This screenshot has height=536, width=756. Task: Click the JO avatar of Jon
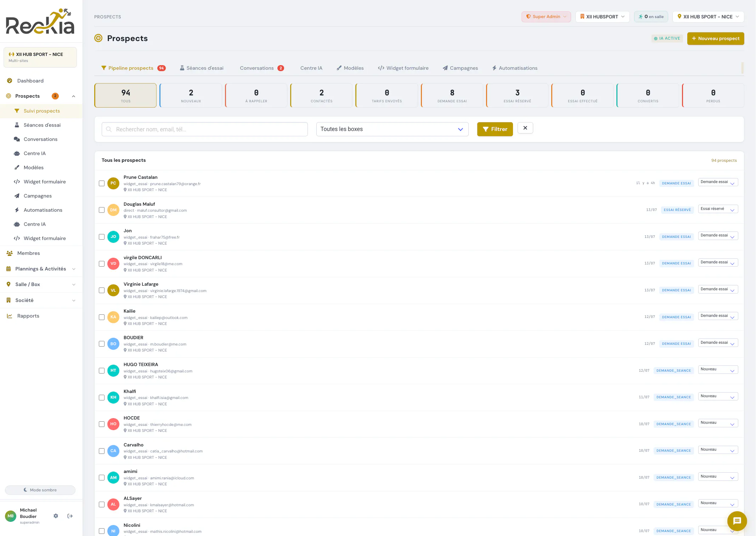[113, 236]
